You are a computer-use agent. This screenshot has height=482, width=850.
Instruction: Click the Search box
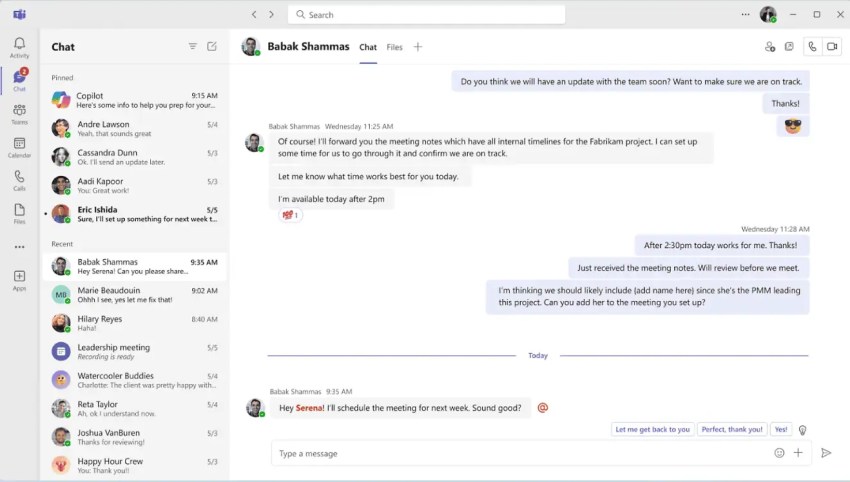pos(426,15)
